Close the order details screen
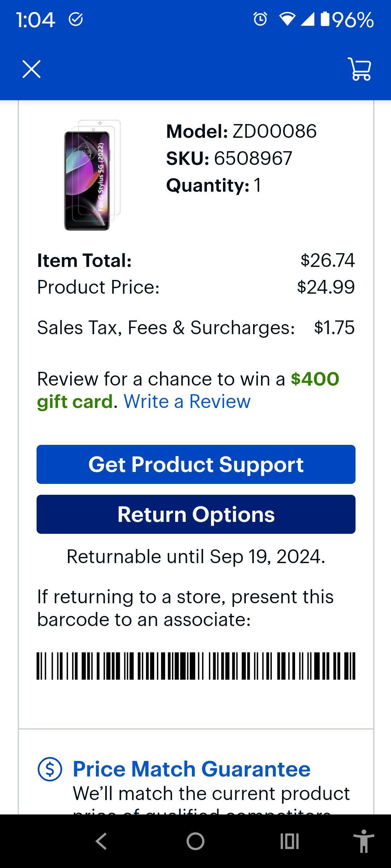Viewport: 391px width, 868px height. click(32, 69)
